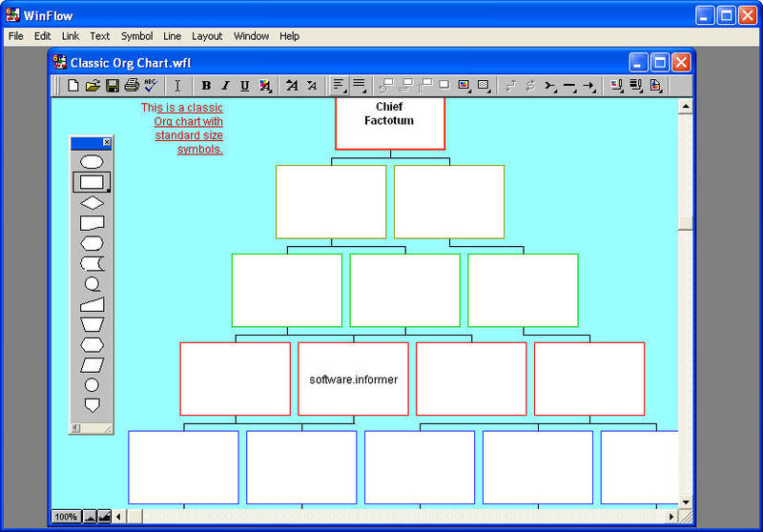The height and width of the screenshot is (532, 763).
Task: Open the line routing style dropdown
Action: pyautogui.click(x=550, y=86)
